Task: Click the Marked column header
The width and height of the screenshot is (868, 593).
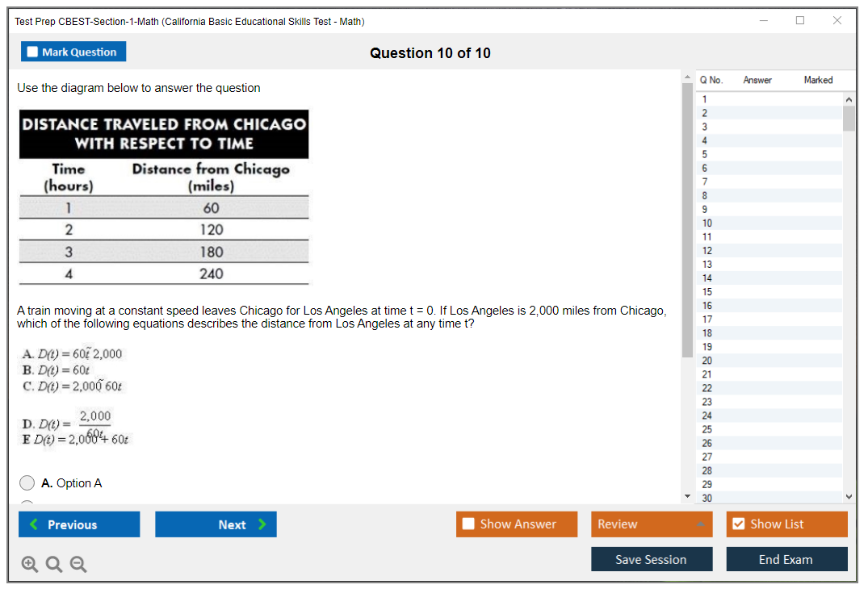Action: [x=818, y=80]
